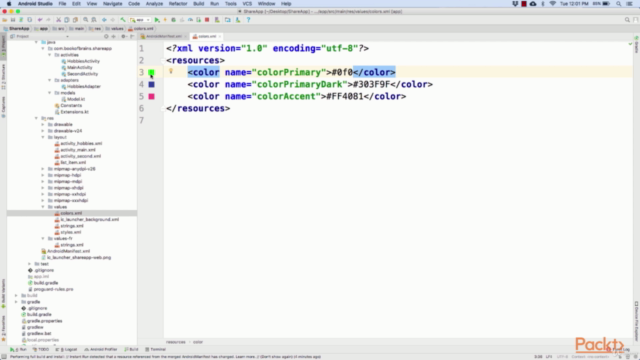This screenshot has height=360, width=640.
Task: Open the app run configuration dropdown
Action: tap(140, 20)
